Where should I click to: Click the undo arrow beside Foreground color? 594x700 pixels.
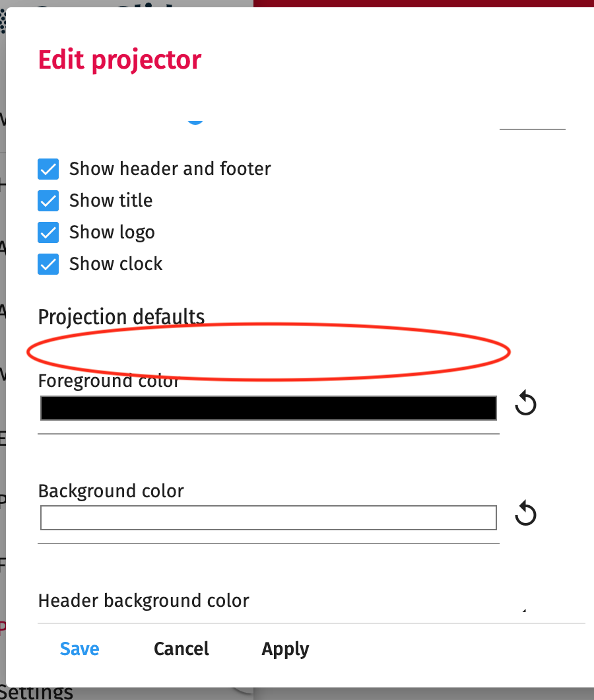(525, 403)
